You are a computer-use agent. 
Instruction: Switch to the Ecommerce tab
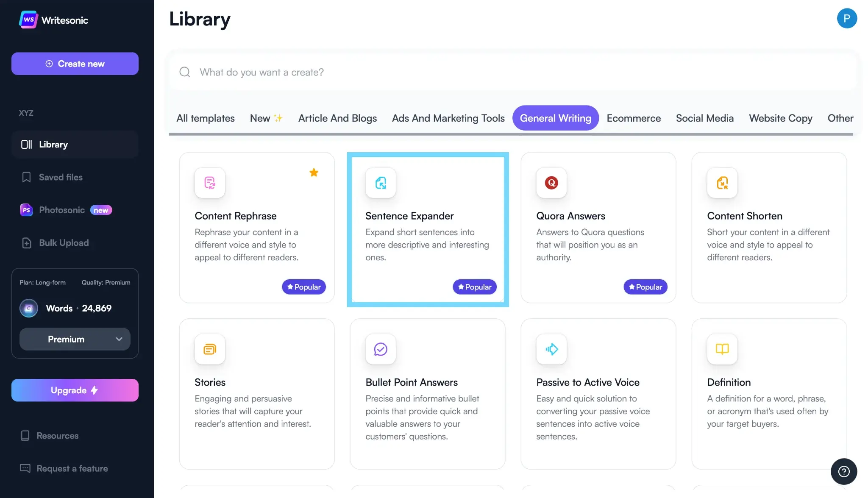(x=633, y=118)
